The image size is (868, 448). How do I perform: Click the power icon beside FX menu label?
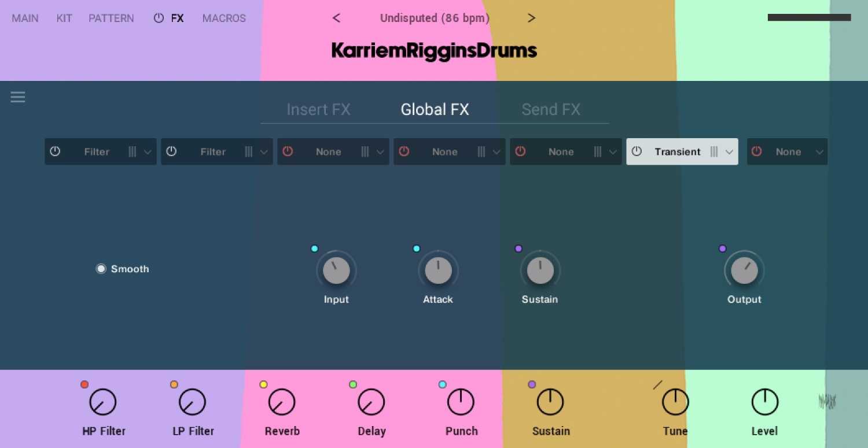tap(158, 18)
